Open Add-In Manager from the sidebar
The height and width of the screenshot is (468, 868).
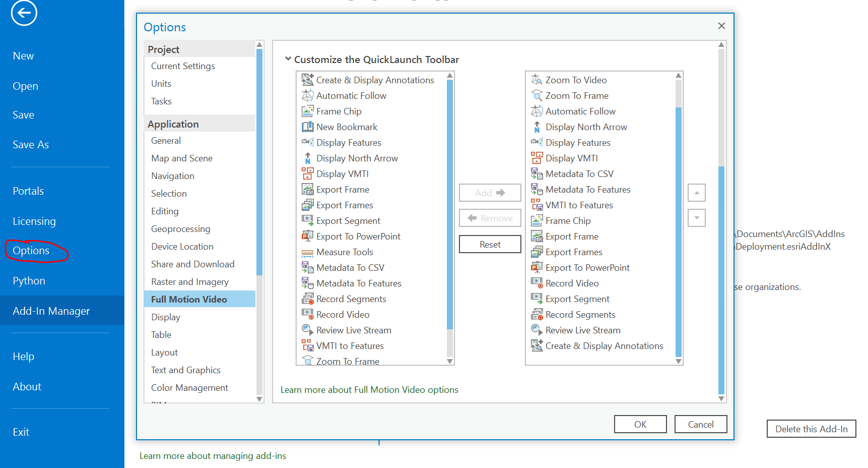[x=51, y=311]
